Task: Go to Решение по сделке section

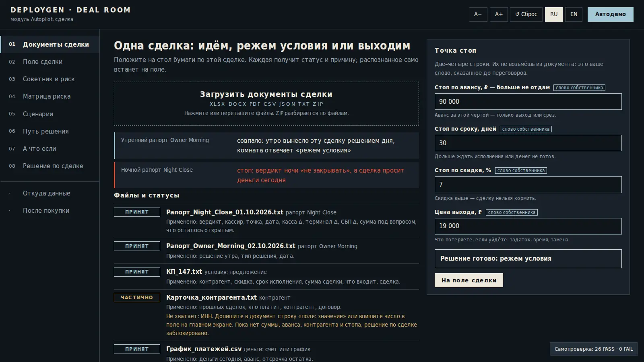Action: point(50,166)
